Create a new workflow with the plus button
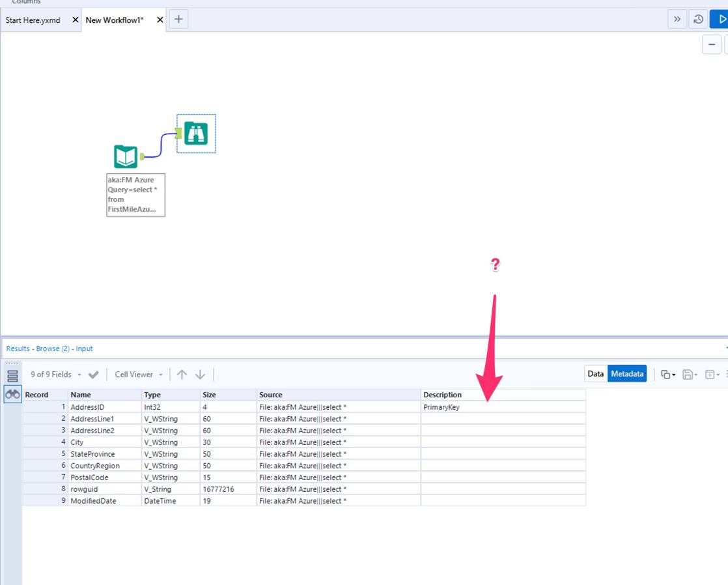The height and width of the screenshot is (585, 728). [x=178, y=19]
